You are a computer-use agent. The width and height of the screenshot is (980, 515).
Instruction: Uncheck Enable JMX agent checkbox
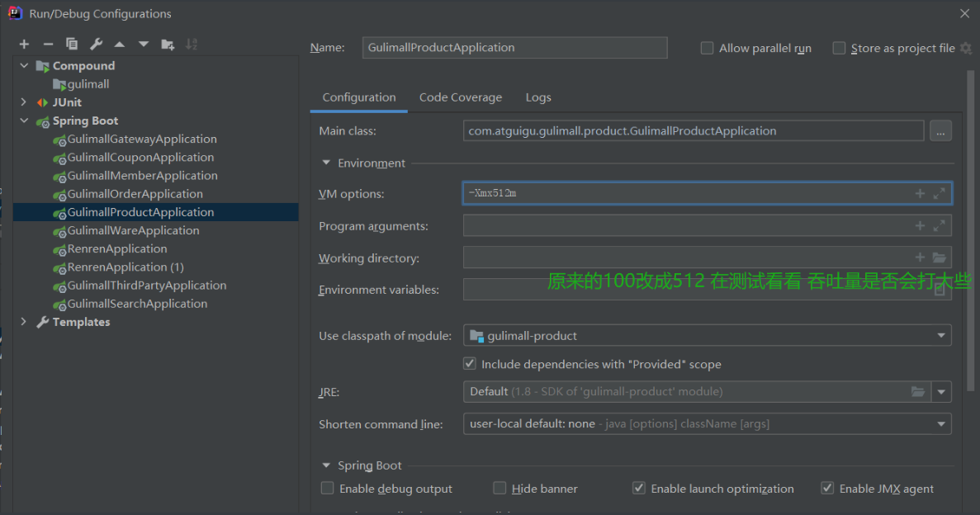(x=827, y=489)
